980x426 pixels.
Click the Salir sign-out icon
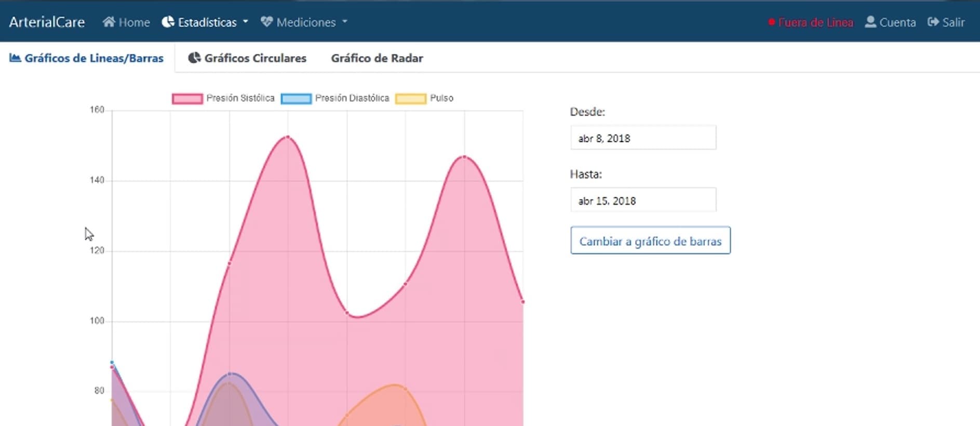click(x=933, y=22)
